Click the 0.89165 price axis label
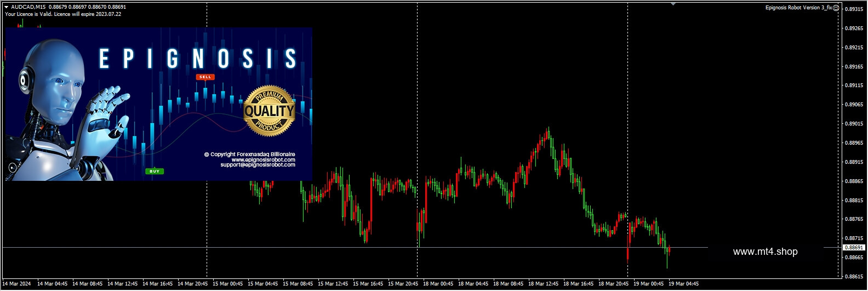The image size is (868, 291). 854,67
